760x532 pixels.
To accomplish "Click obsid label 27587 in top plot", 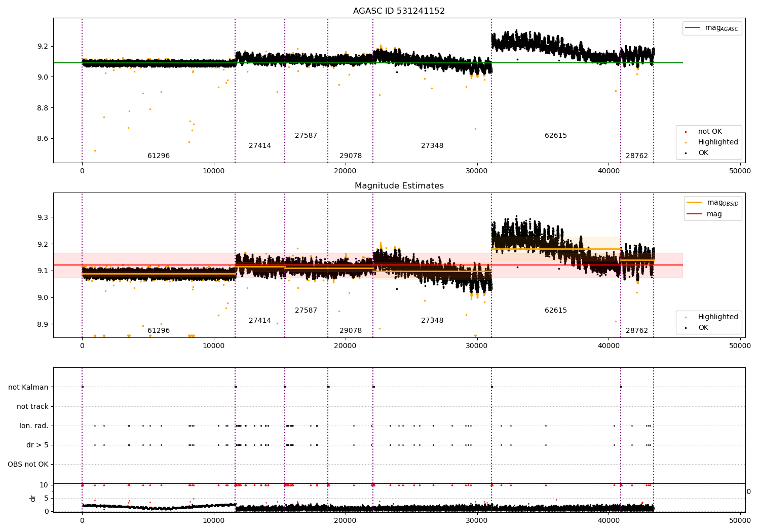I will pyautogui.click(x=306, y=136).
